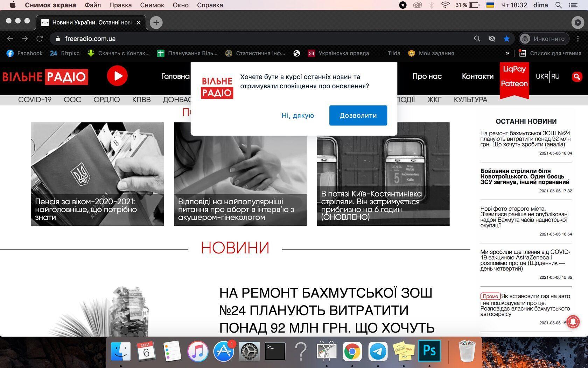
Task: Switch site language to UKR
Action: click(x=542, y=76)
